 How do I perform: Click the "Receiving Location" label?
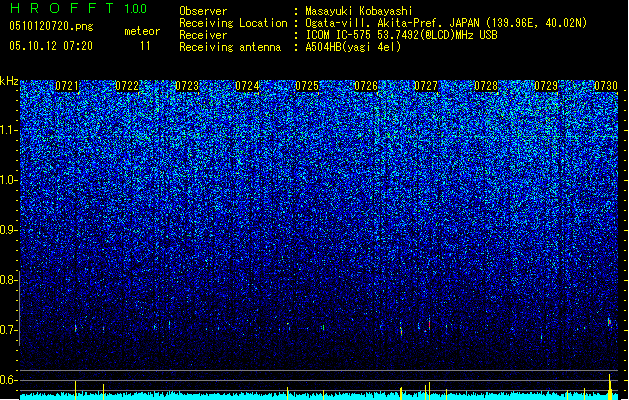point(233,23)
